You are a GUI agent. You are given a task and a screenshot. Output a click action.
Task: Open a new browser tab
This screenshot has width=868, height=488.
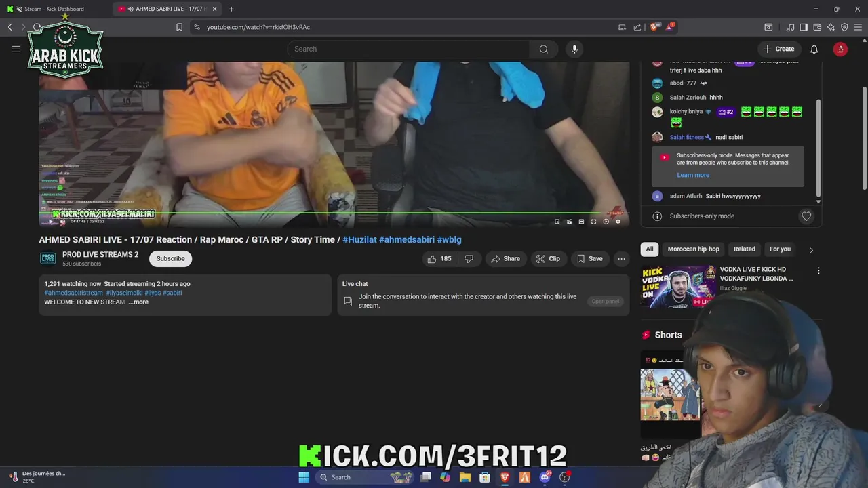231,9
